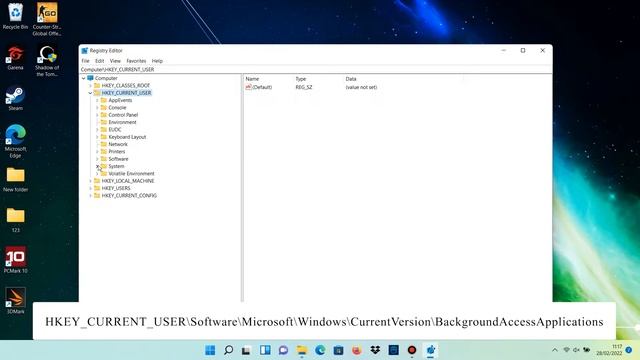Image resolution: width=640 pixels, height=360 pixels.
Task: Select the HKEY_CURRENT_CONFIG key
Action: coord(129,196)
